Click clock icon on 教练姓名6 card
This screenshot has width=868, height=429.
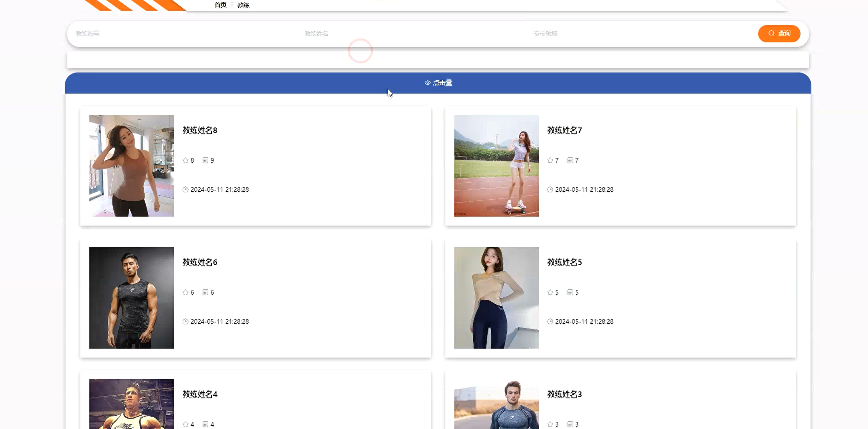(185, 322)
